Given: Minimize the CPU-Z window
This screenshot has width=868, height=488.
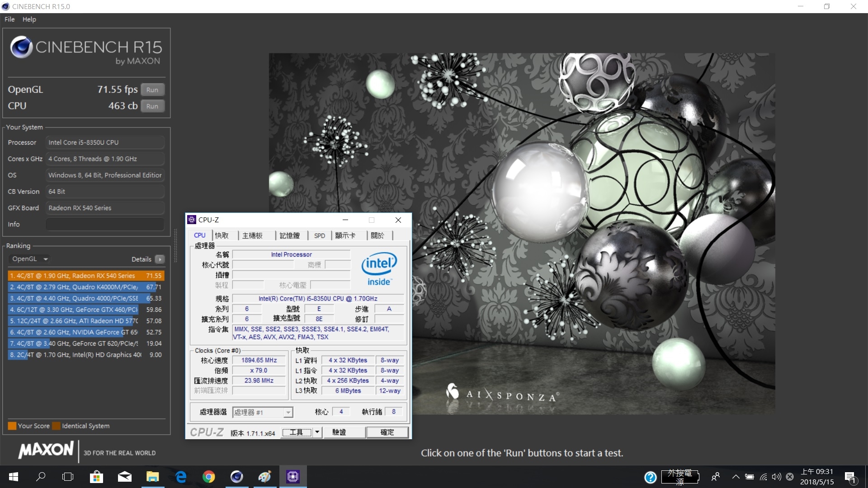Looking at the screenshot, I should 345,220.
